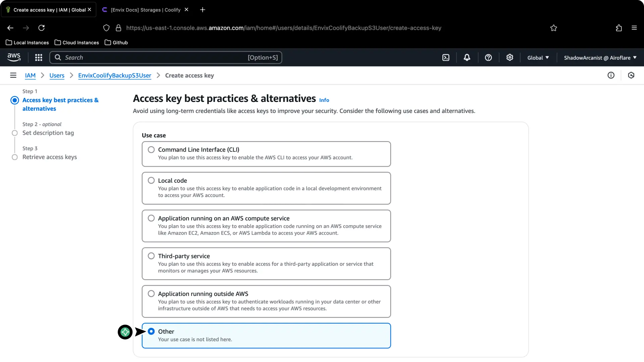Select the Third-party service use case

(151, 255)
